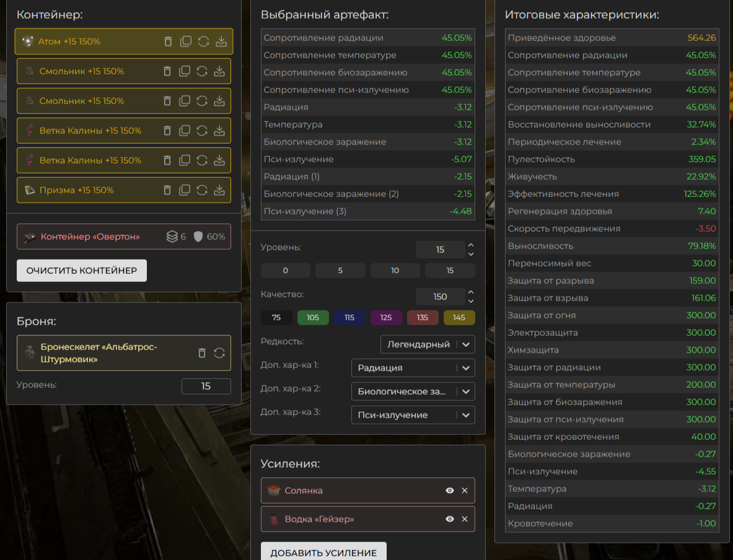Delete the Призма +15 150% artifact
The image size is (733, 560).
[167, 190]
